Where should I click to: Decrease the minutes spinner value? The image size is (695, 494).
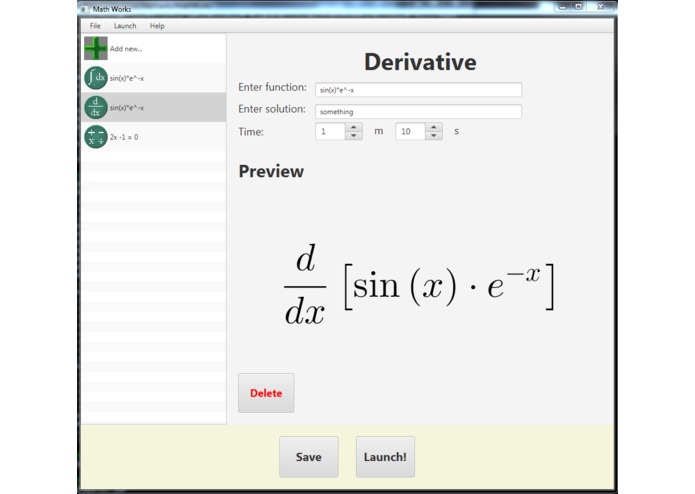(354, 136)
